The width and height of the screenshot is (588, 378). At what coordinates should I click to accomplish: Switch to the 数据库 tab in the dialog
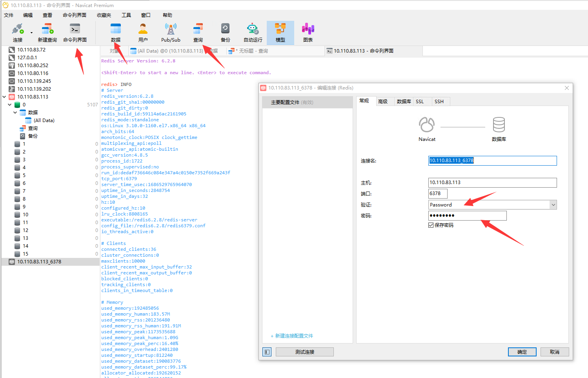coord(404,101)
